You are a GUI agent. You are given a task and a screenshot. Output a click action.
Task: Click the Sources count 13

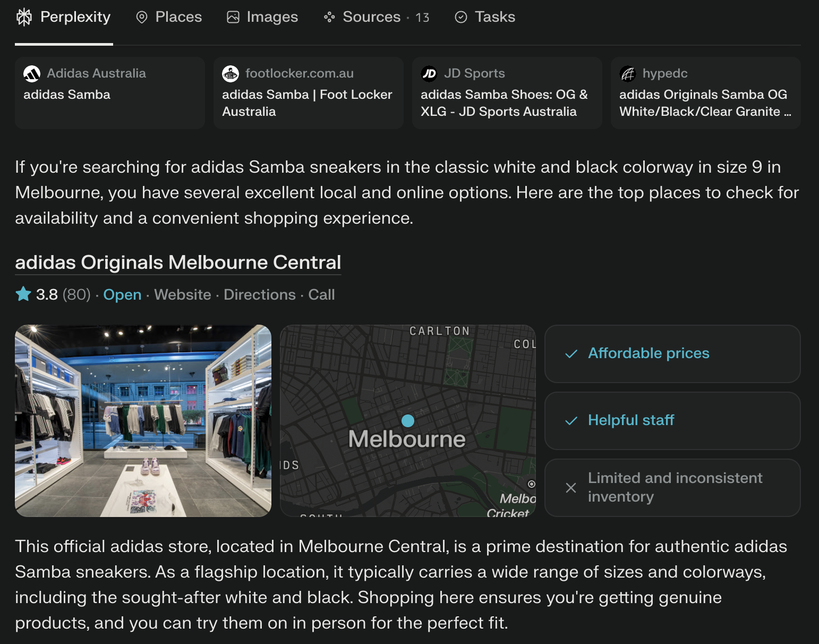click(422, 18)
